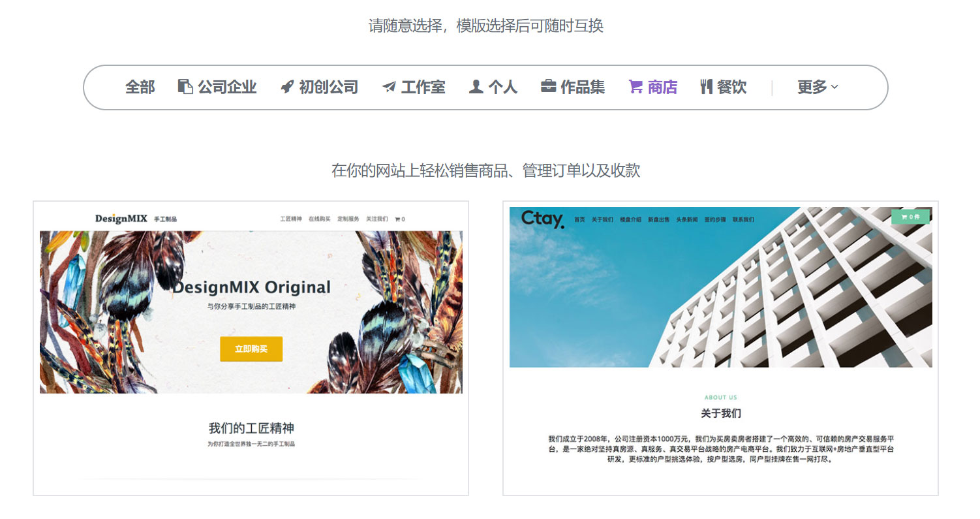Click the yellow 立即购买 button
The height and width of the screenshot is (519, 980).
pos(251,350)
